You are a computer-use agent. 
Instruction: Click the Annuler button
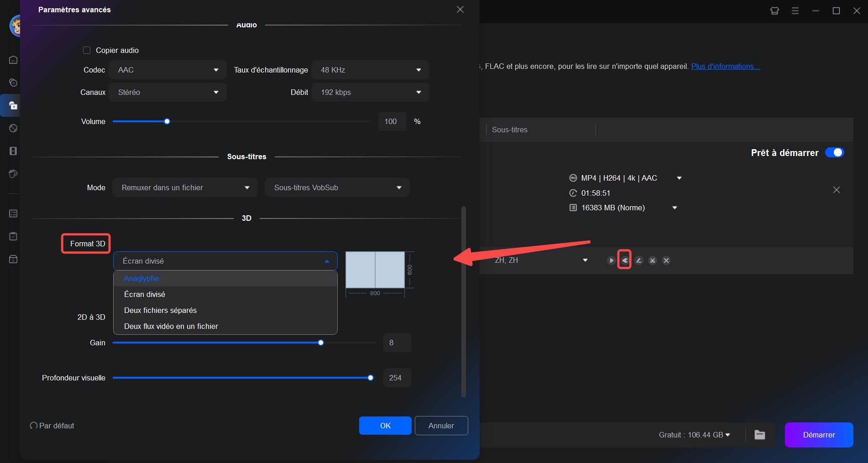coord(441,426)
